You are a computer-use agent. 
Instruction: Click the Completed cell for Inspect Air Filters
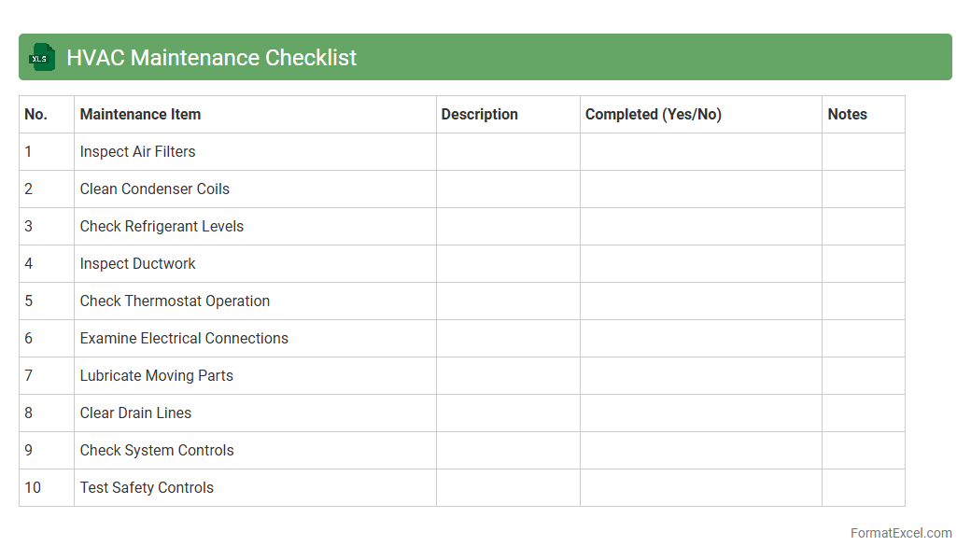[x=700, y=151]
